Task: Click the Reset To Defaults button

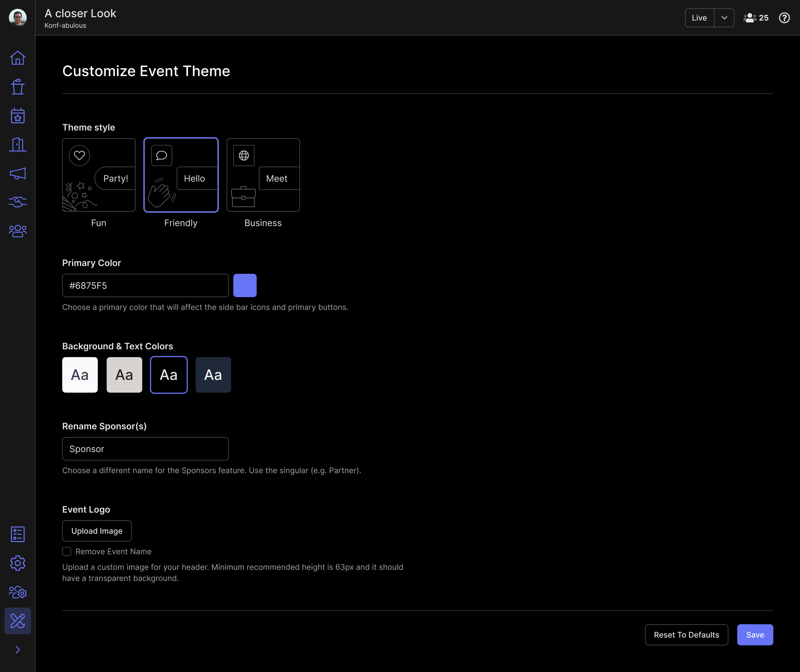Action: pyautogui.click(x=686, y=634)
